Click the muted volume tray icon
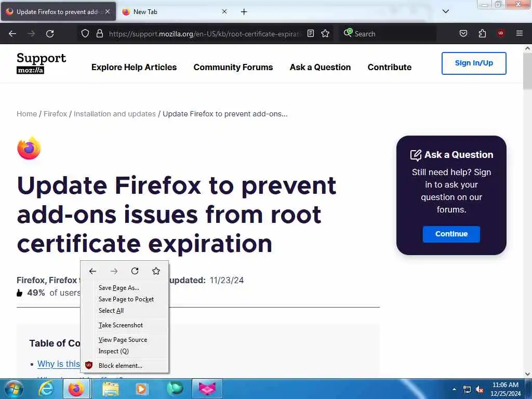The image size is (532, 399). pyautogui.click(x=480, y=390)
